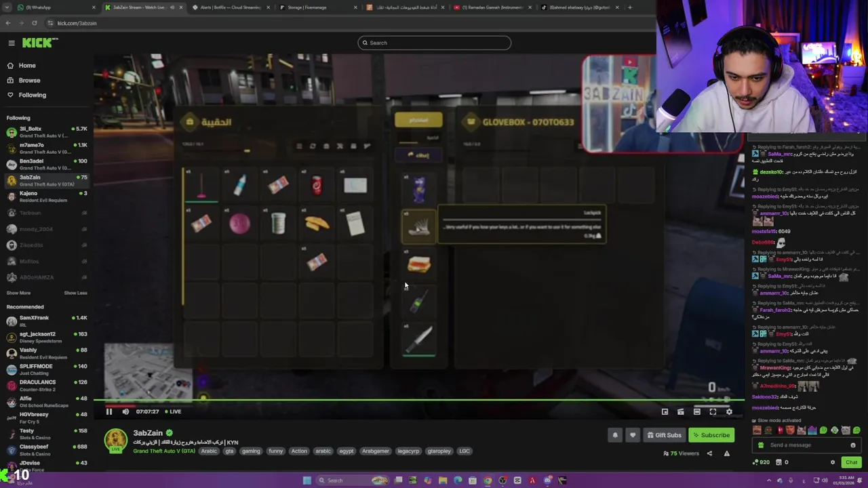Mute the stream volume speaker icon
Viewport: 868px width, 488px height.
125,411
